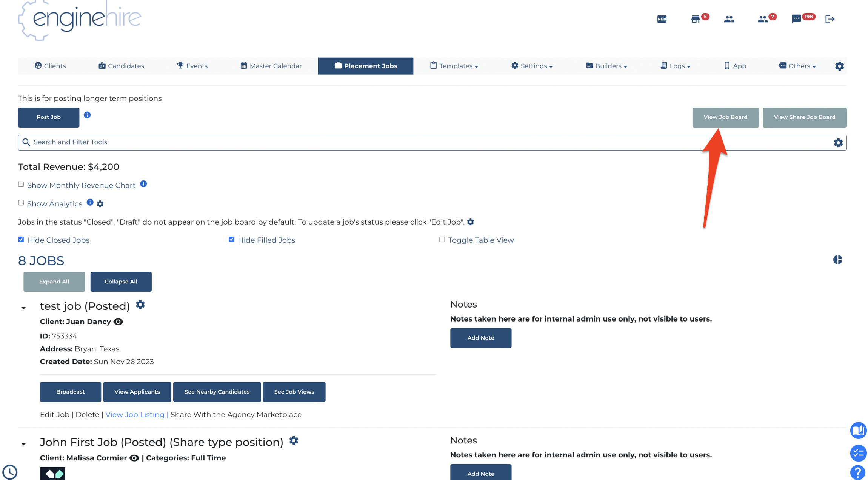Click the enginehire logo
The width and height of the screenshot is (868, 480).
[80, 20]
